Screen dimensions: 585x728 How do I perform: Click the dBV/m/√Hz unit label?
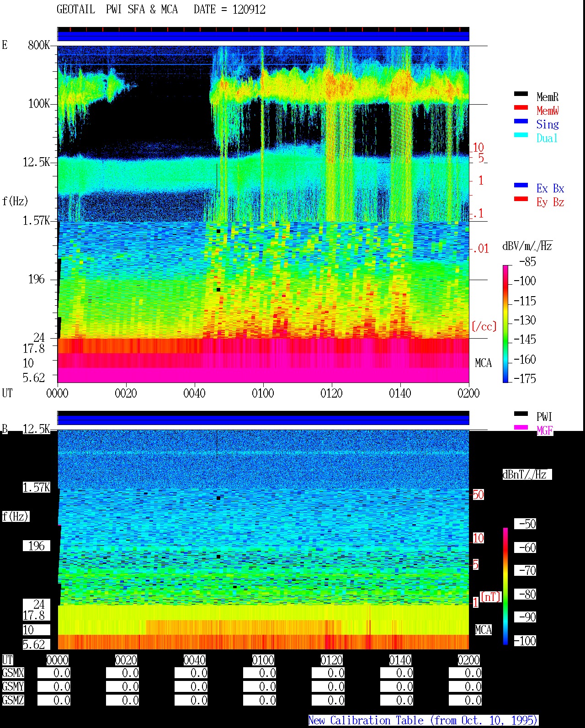(527, 246)
